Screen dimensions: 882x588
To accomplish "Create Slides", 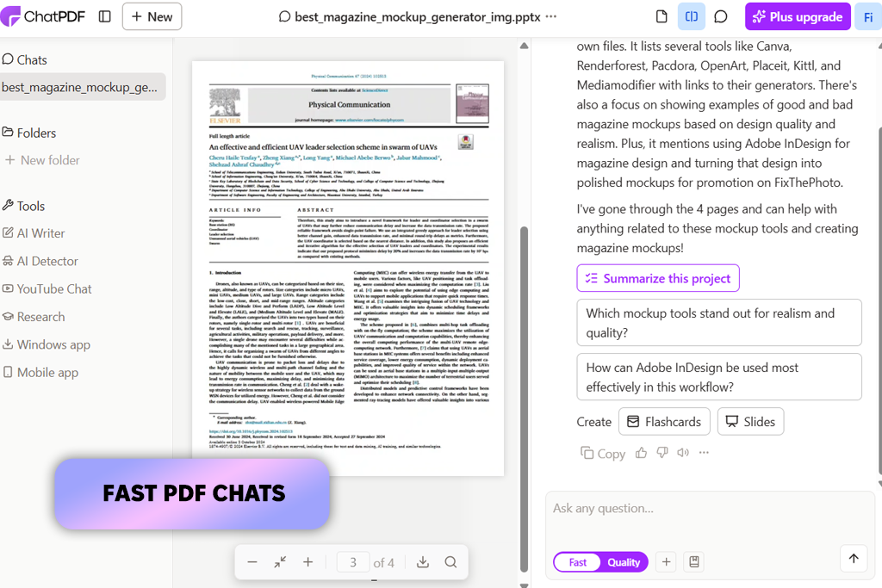I will coord(750,422).
